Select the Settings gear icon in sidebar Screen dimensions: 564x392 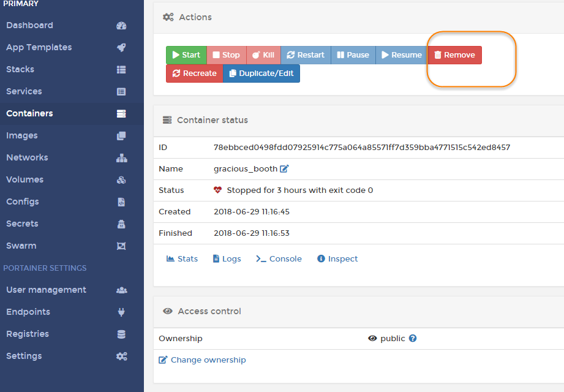click(121, 356)
